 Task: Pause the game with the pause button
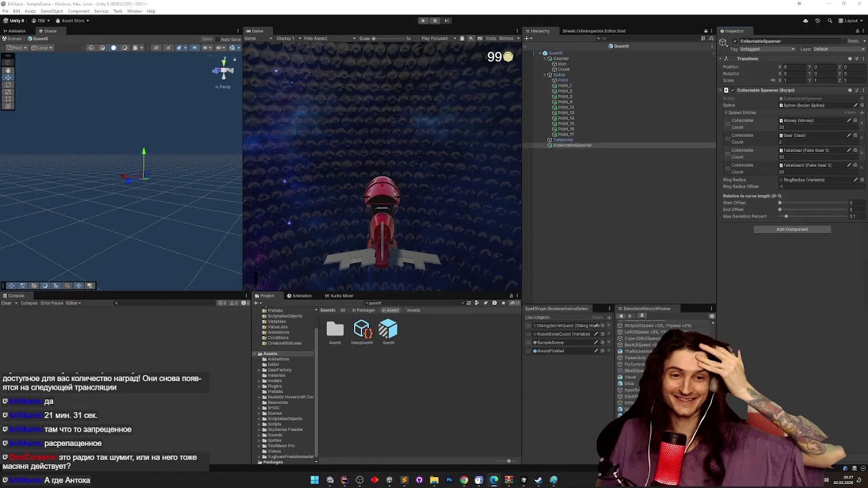(435, 20)
